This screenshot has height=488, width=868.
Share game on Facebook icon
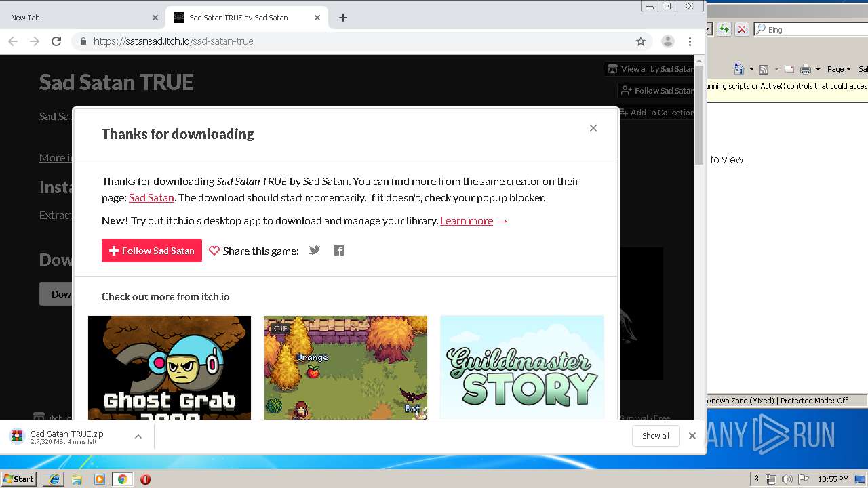[339, 250]
